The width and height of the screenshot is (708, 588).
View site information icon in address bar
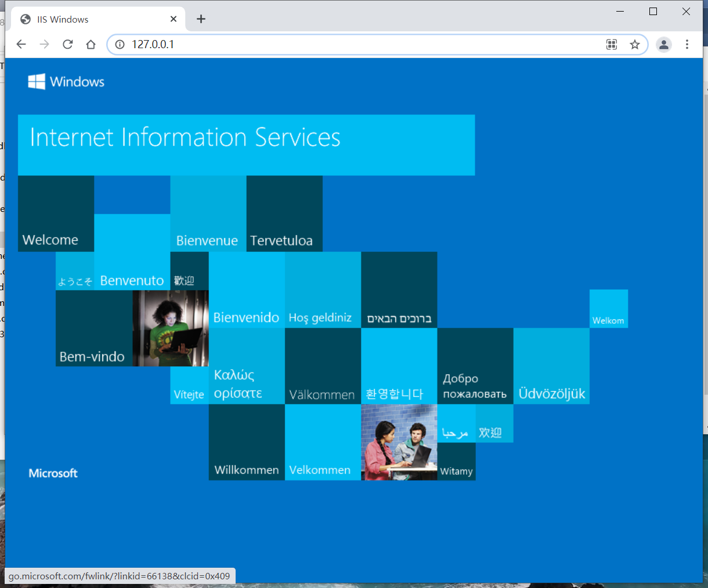[120, 44]
